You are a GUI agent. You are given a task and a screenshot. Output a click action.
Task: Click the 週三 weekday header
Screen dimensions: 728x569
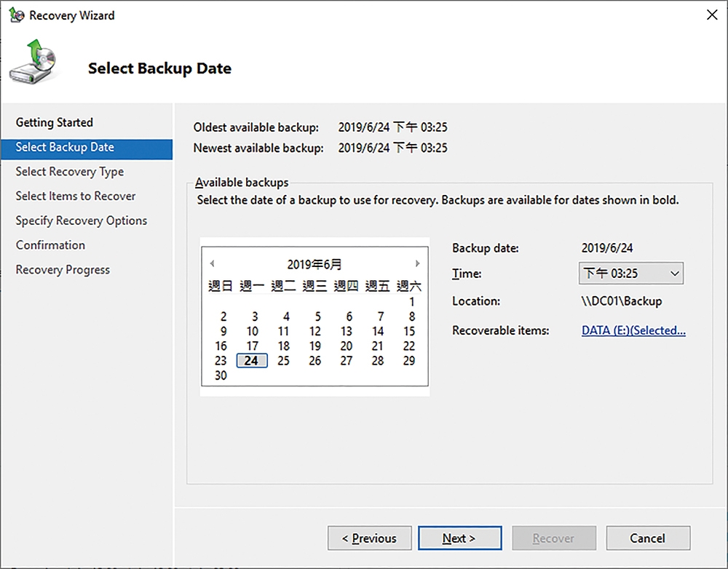click(x=314, y=286)
